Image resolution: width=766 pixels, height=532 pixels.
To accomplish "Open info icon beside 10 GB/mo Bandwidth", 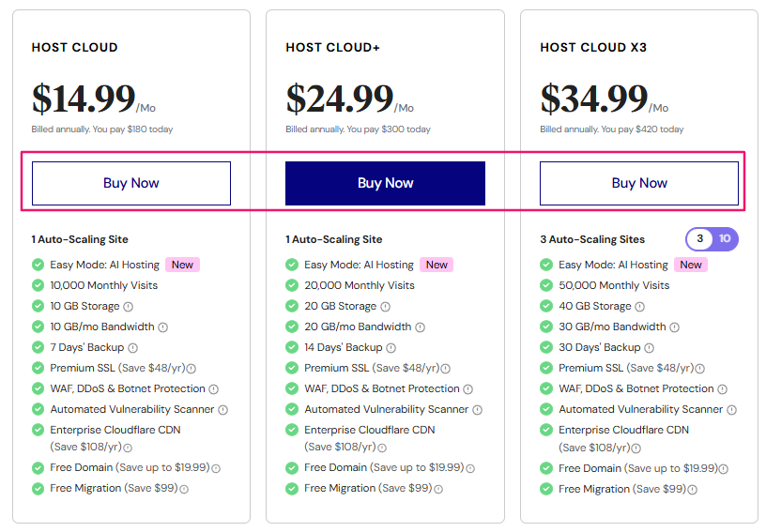I will coord(163,327).
